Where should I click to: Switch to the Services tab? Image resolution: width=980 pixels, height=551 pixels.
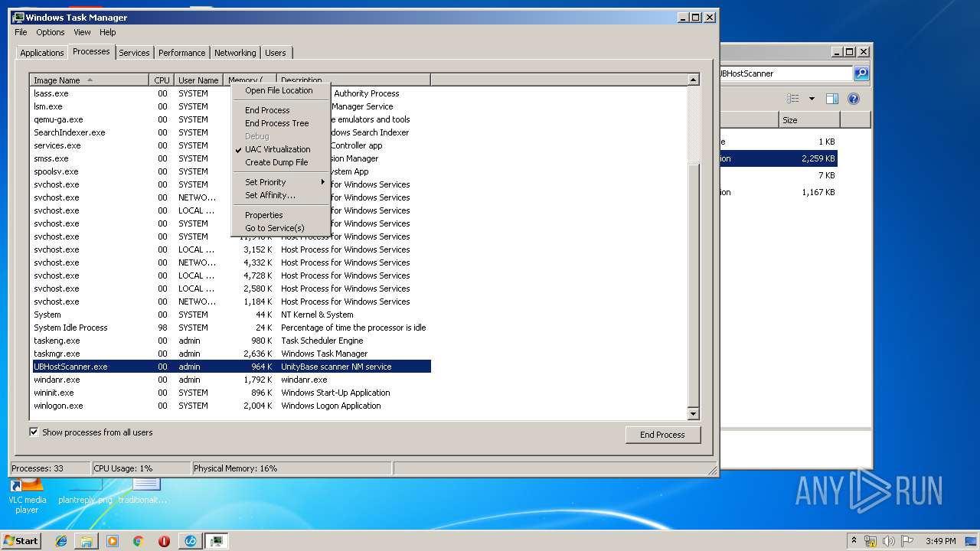pyautogui.click(x=134, y=53)
